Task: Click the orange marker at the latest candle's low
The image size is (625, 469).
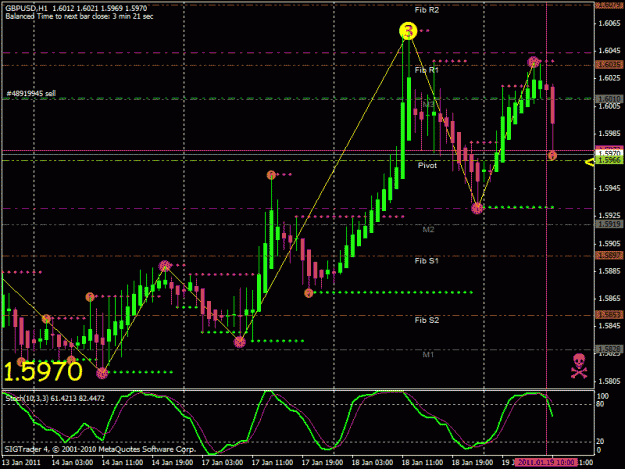Action: pos(552,155)
